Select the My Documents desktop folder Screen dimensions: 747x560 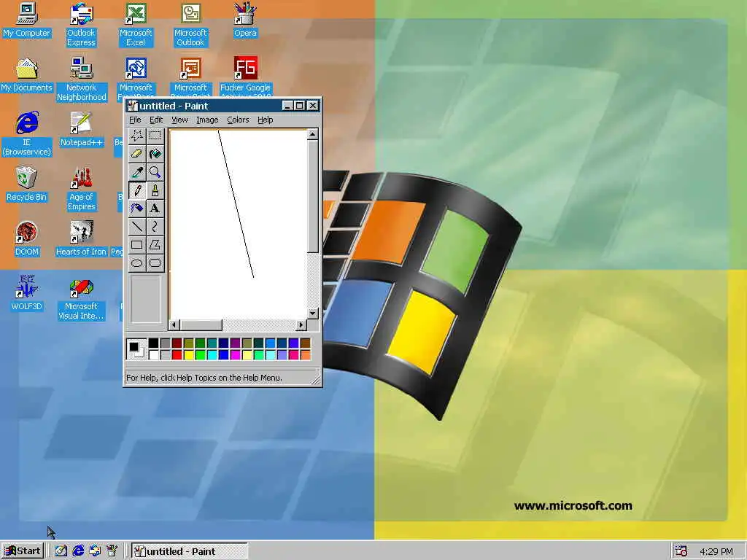(x=26, y=75)
